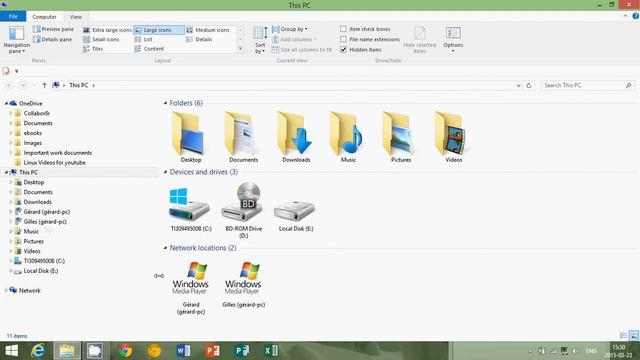The image size is (640, 360).
Task: Uncheck Hidden items
Action: (x=343, y=49)
